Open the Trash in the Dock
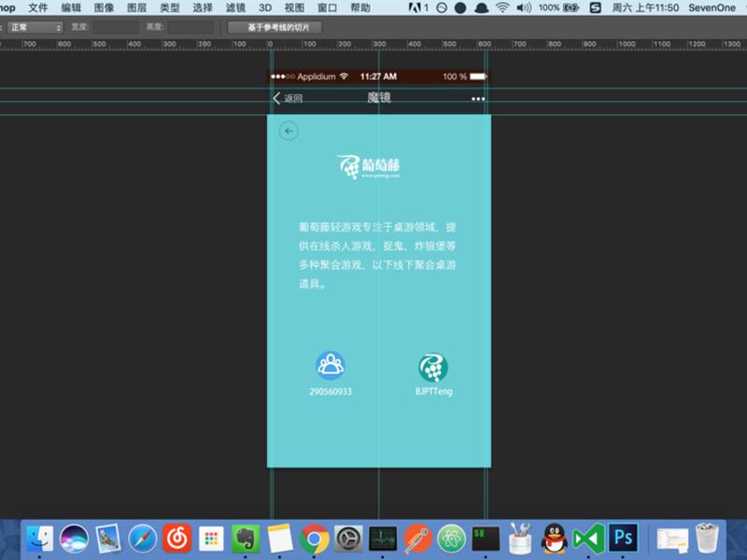The width and height of the screenshot is (747, 560). click(x=707, y=539)
